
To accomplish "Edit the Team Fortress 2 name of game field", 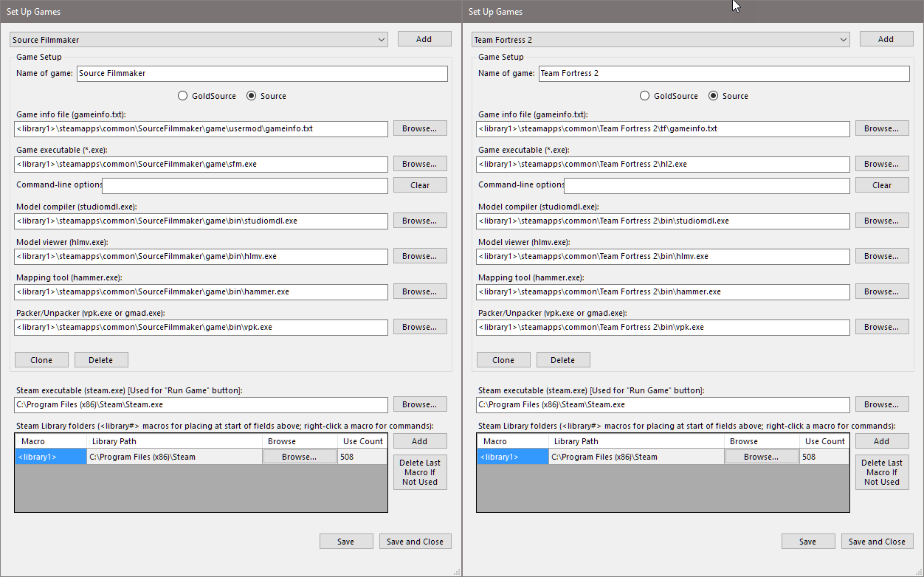I will [x=724, y=74].
